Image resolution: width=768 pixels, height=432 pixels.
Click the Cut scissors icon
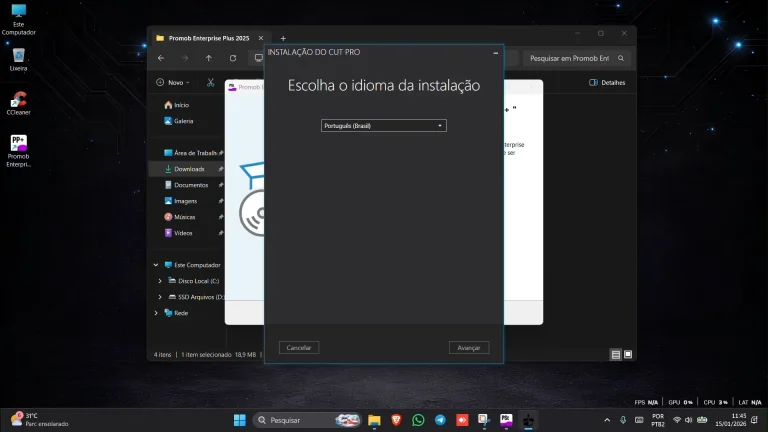pos(211,82)
